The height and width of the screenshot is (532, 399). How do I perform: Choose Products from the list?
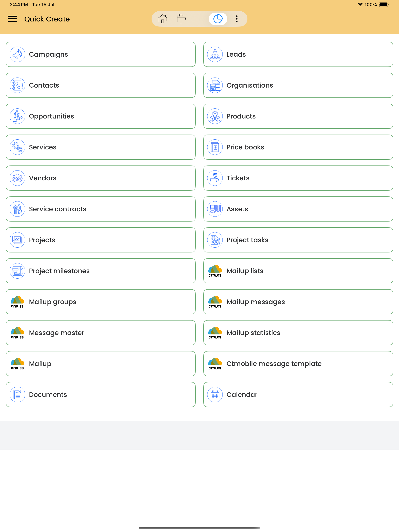(x=298, y=116)
